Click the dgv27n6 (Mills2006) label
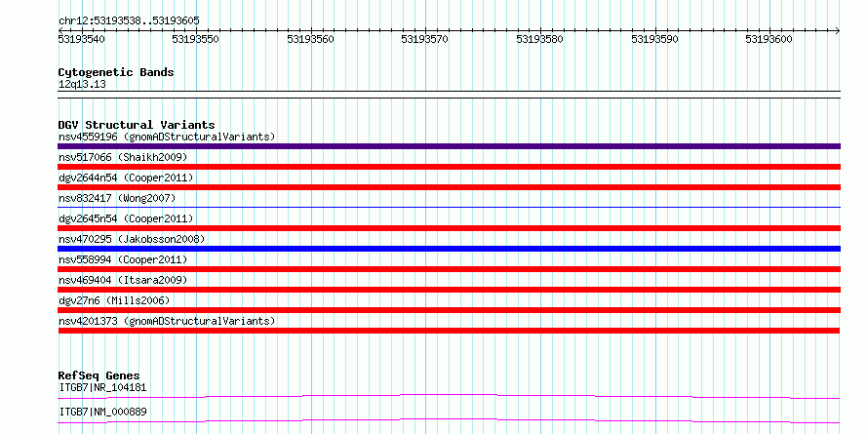This screenshot has width=868, height=434. click(x=114, y=300)
